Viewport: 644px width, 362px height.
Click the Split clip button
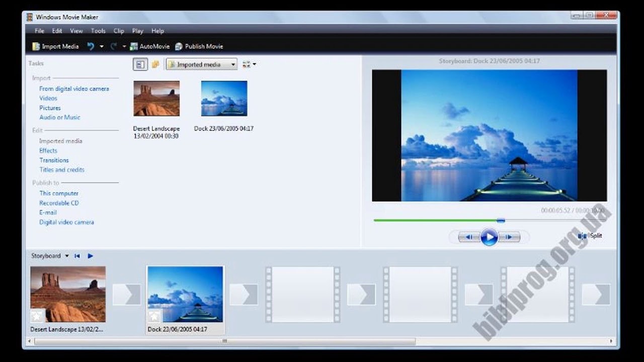pos(590,236)
